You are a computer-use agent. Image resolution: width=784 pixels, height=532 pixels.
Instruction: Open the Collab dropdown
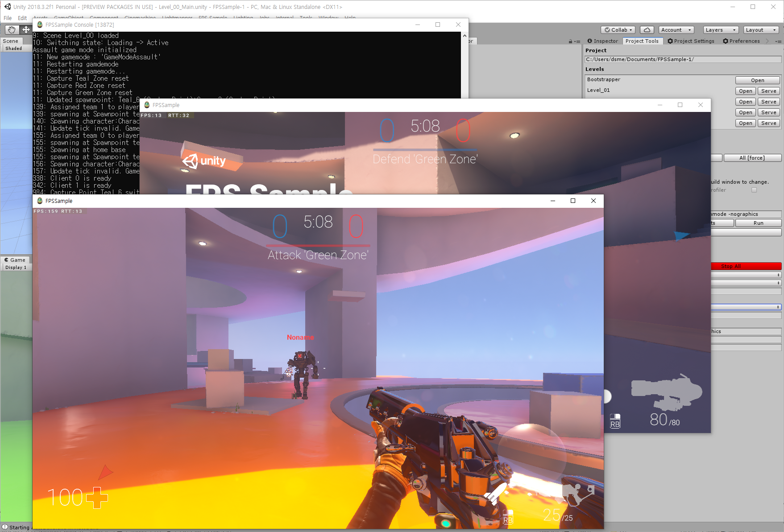tap(618, 30)
